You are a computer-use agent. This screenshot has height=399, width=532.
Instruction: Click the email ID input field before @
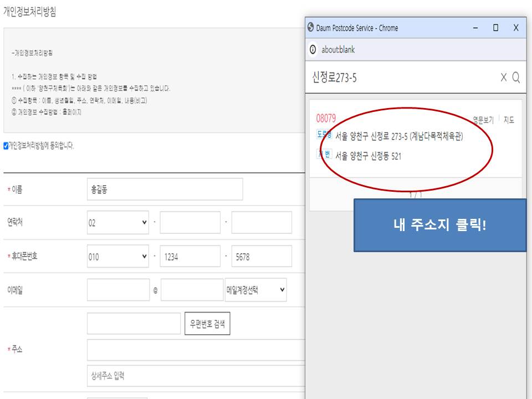[118, 290]
